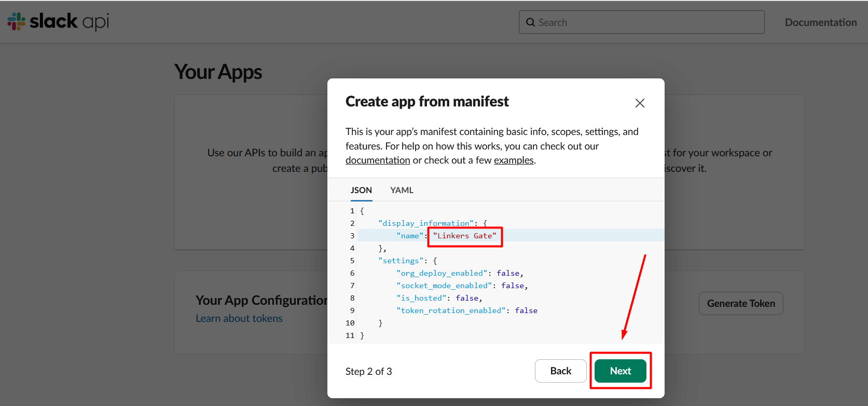Place cursor on the "display_information" key
Screen dimensions: 868x406
425,223
